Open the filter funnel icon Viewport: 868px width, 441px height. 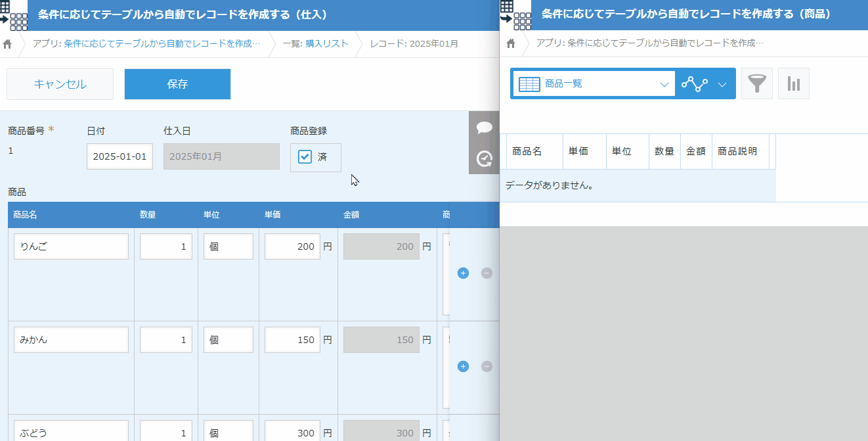coord(757,83)
